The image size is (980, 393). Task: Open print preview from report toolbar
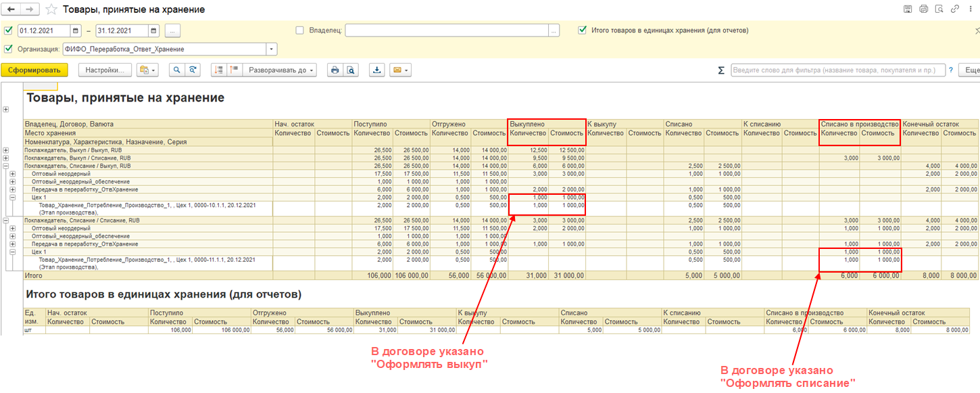[x=350, y=70]
